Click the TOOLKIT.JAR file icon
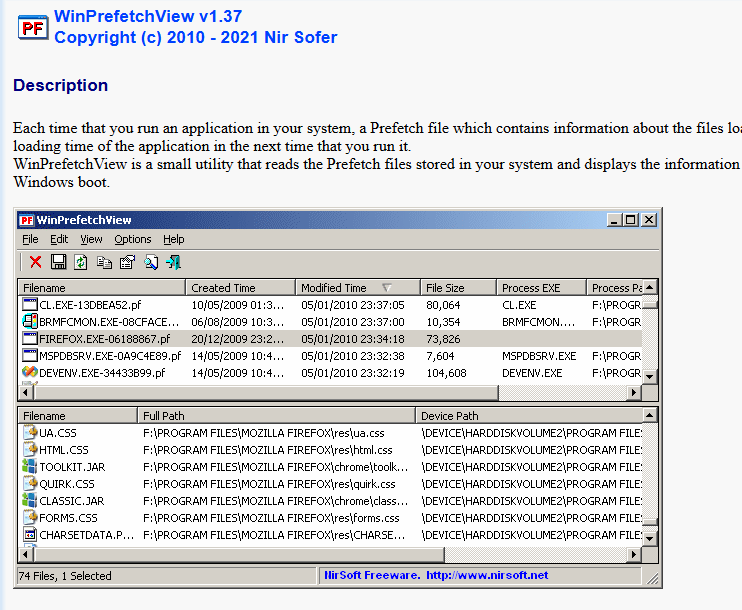This screenshot has height=610, width=742. click(x=30, y=466)
